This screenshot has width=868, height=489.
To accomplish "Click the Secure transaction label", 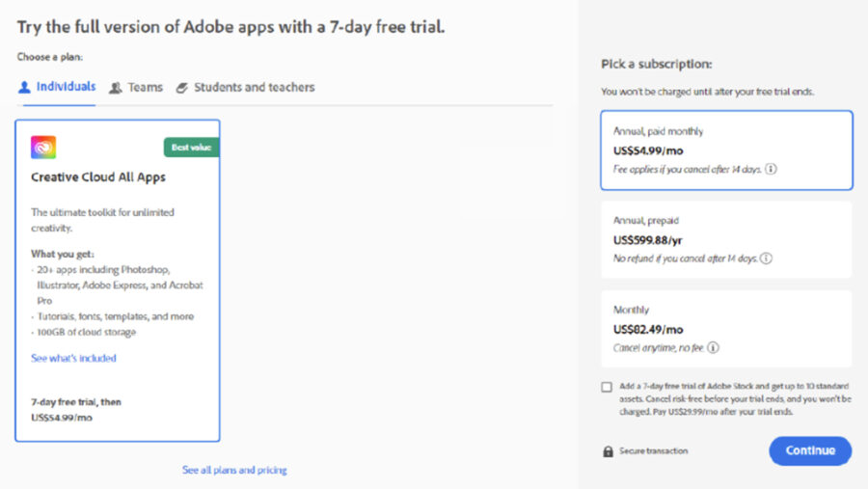I will [653, 450].
